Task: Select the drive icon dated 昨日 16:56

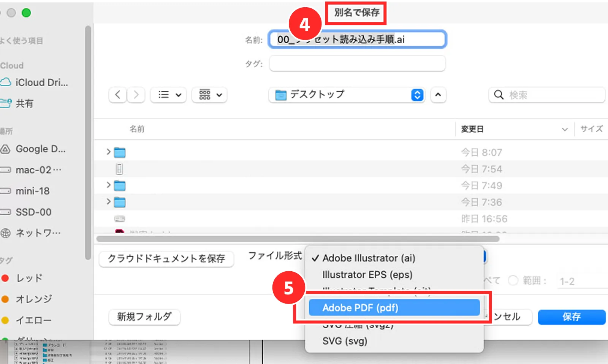Action: coord(120,219)
